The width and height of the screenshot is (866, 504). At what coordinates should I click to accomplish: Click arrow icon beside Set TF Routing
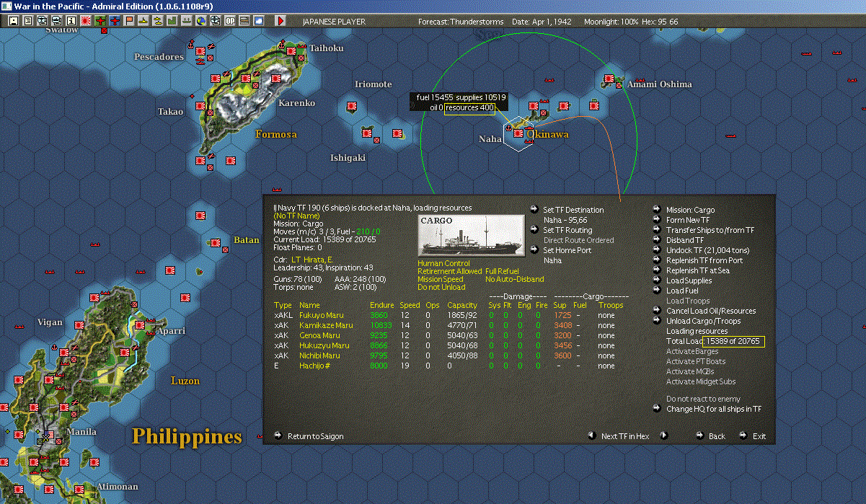tap(534, 229)
